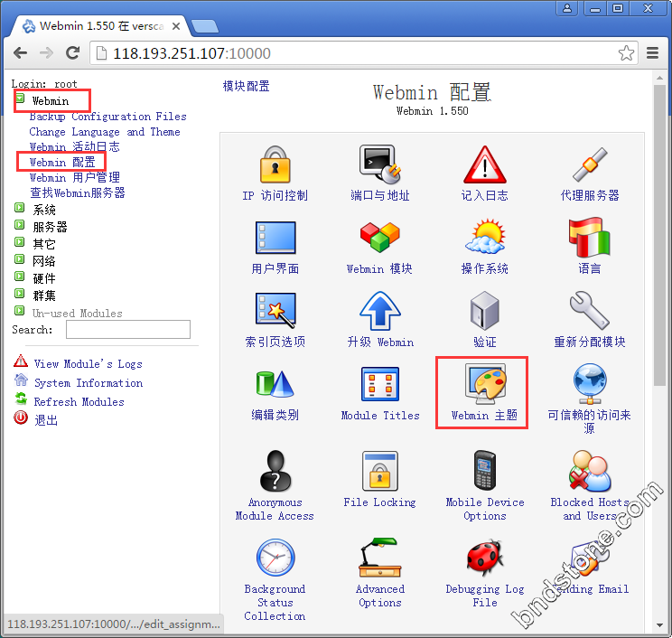This screenshot has height=638, width=672.
Task: Expand the 服务器 category
Action: point(19,225)
